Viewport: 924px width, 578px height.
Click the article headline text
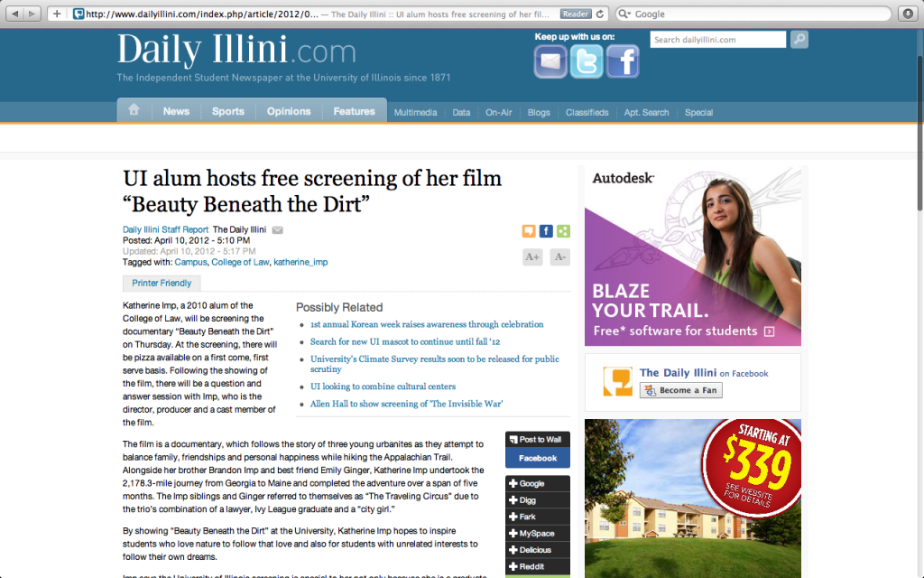pos(312,191)
